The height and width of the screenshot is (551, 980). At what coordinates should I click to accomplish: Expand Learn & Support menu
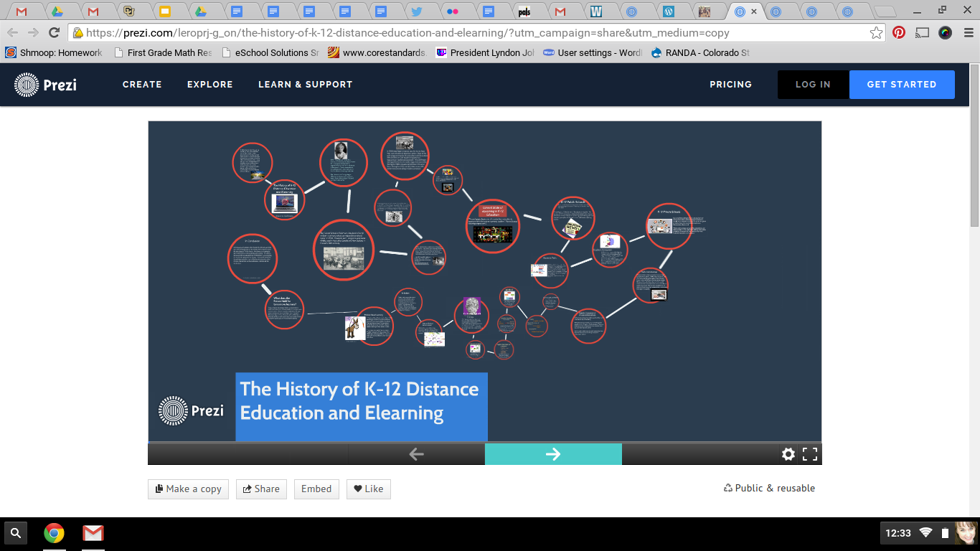tap(305, 85)
